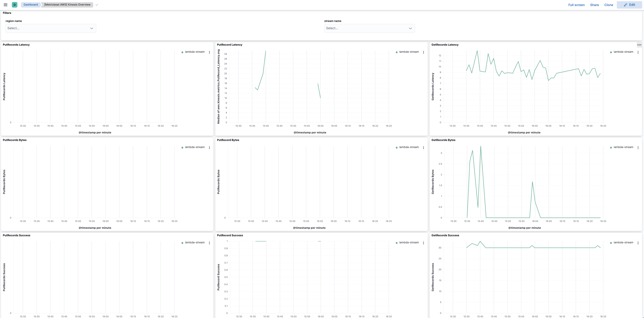The height and width of the screenshot is (318, 644).
Task: Click the PutRecord Success panel title
Action: click(x=230, y=235)
